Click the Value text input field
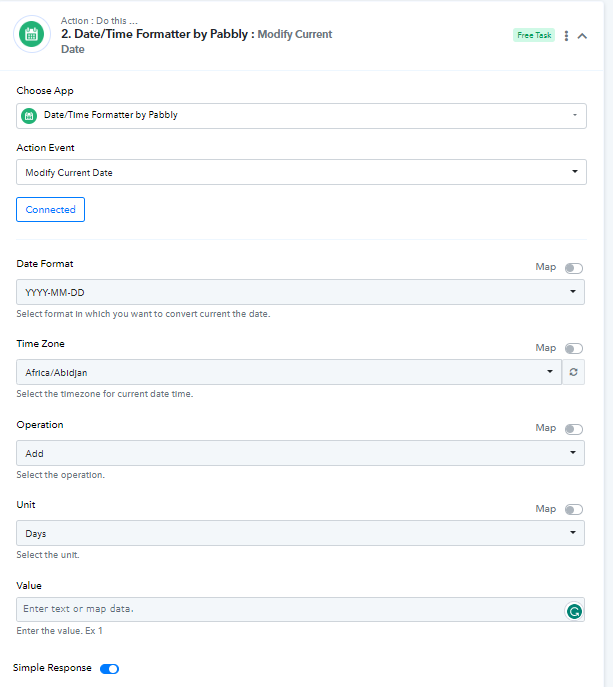Screen dimensions: 613x687 pyautogui.click(x=300, y=609)
